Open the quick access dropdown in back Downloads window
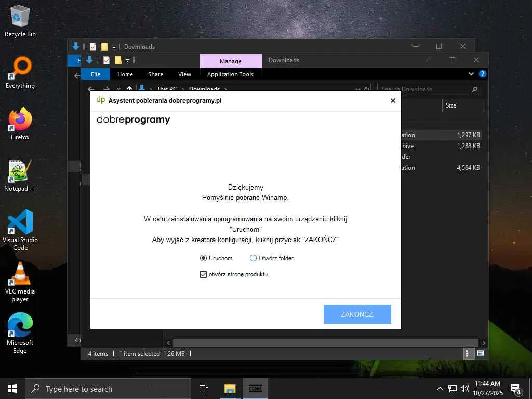Screen dimensions: 532x399 tap(114, 47)
